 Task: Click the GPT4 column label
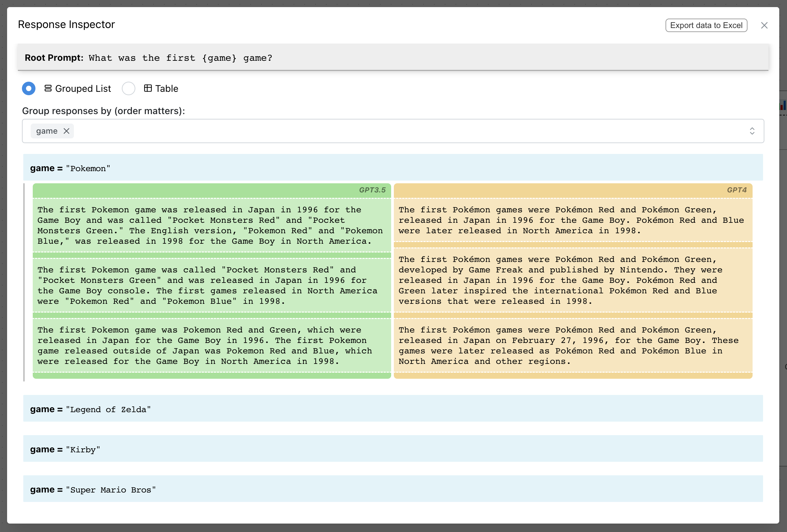pyautogui.click(x=737, y=190)
